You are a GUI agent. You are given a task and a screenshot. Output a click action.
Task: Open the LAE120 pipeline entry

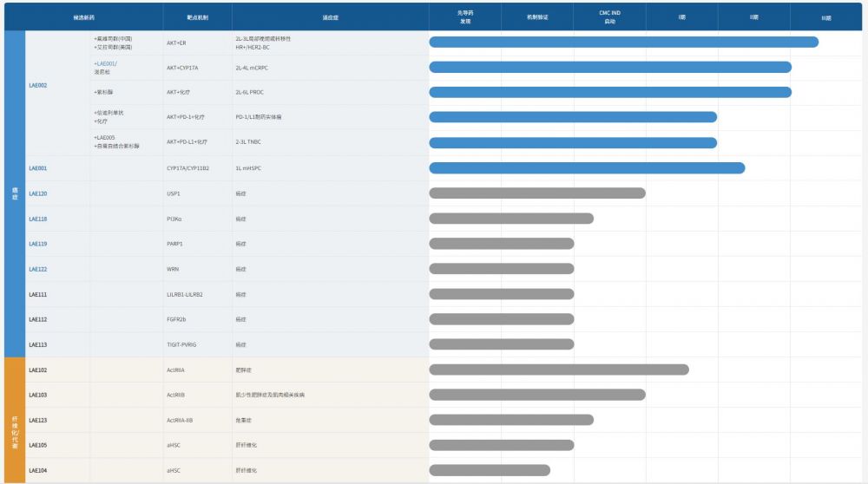coord(38,193)
